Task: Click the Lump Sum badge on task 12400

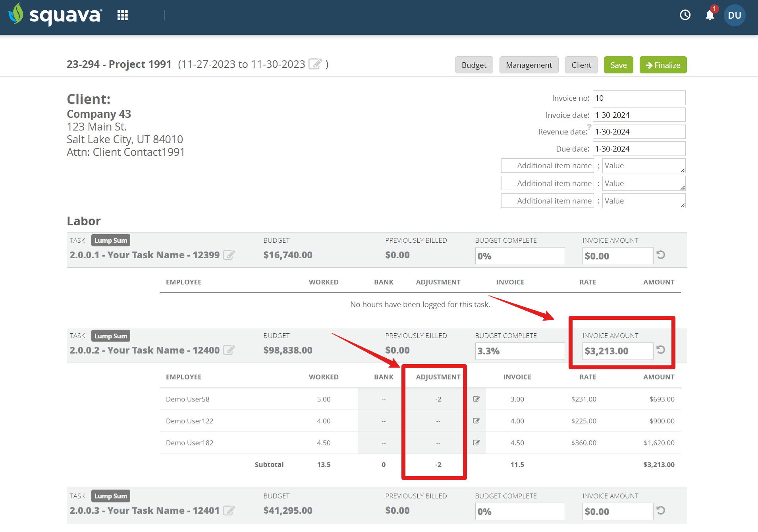Action: tap(111, 336)
